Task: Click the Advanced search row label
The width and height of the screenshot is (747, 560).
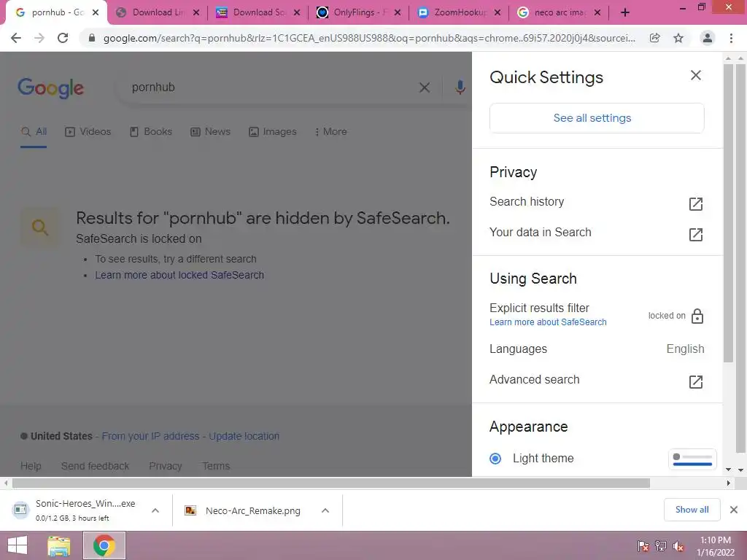Action: [x=535, y=379]
